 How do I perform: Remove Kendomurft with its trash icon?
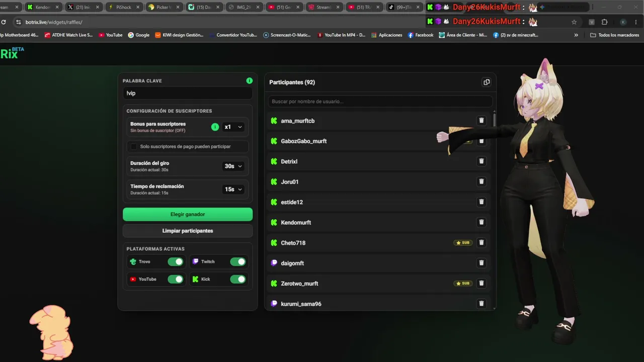481,222
